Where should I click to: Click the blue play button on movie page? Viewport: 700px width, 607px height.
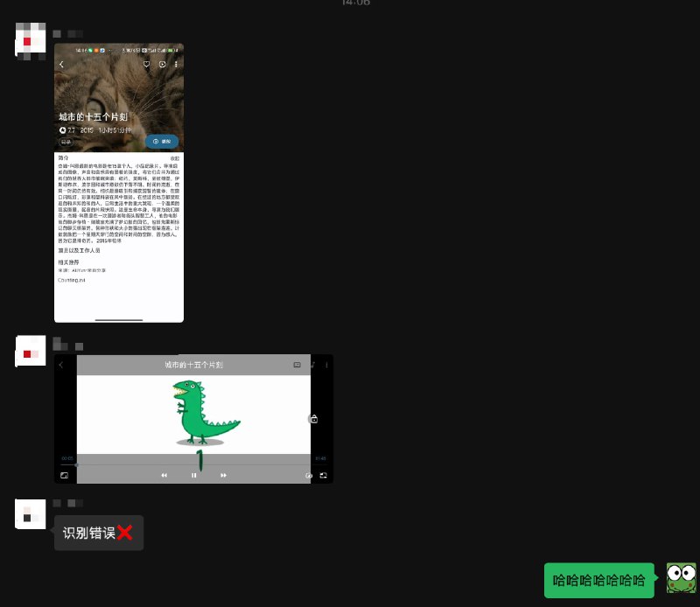(162, 141)
